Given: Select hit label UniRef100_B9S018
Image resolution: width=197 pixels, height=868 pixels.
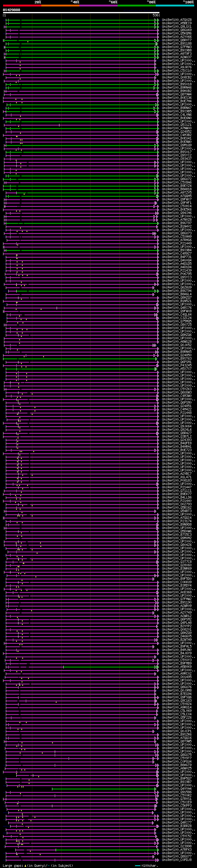Looking at the screenshot, I should tap(177, 84).
